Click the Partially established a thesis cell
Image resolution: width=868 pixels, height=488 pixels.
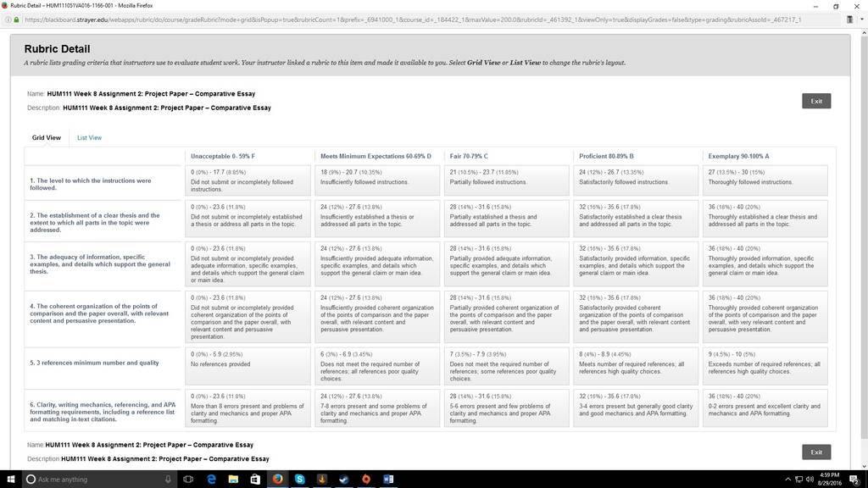point(507,219)
